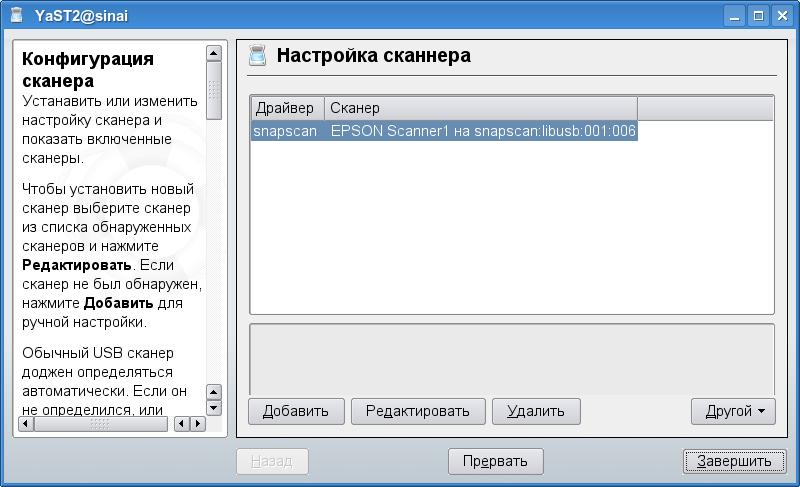This screenshot has height=487, width=800.
Task: Click the Настройка сканнера heading text
Action: (x=373, y=55)
